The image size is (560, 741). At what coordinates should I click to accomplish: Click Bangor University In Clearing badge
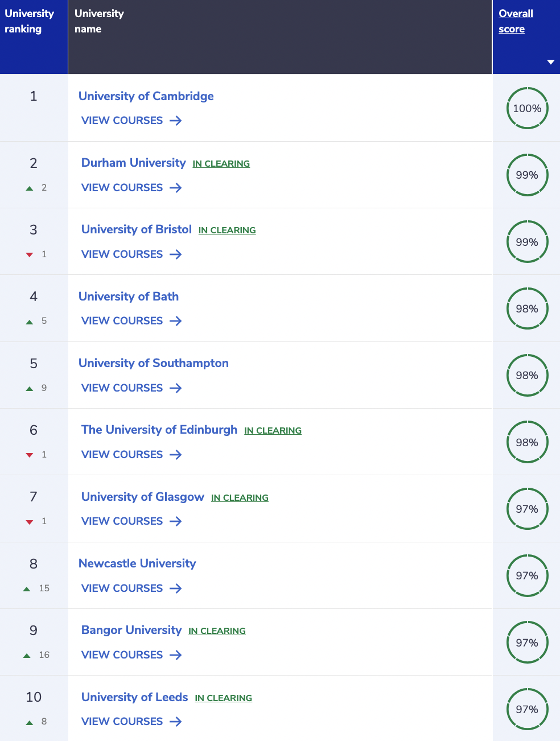217,631
